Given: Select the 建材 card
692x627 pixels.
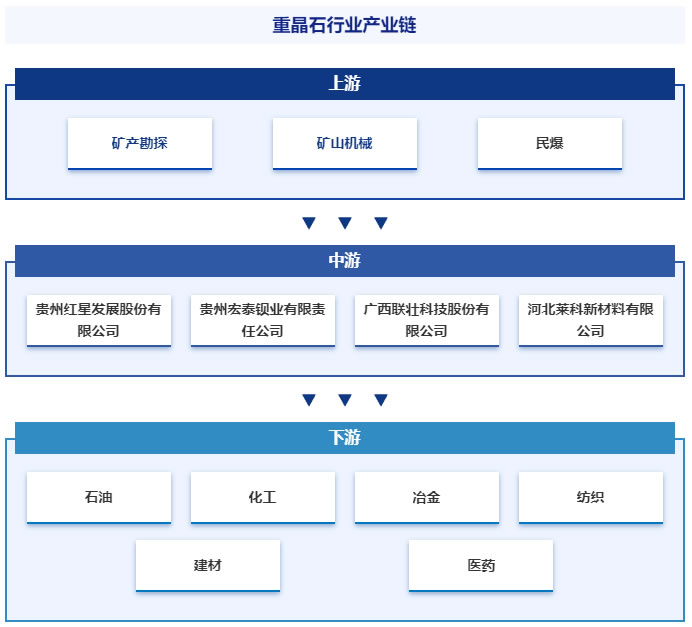Looking at the screenshot, I should [x=208, y=566].
